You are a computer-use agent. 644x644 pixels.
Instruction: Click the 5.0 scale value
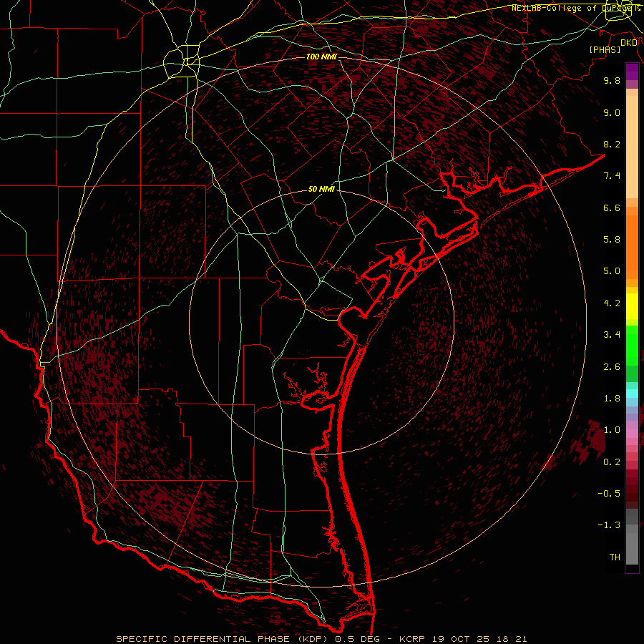point(612,271)
